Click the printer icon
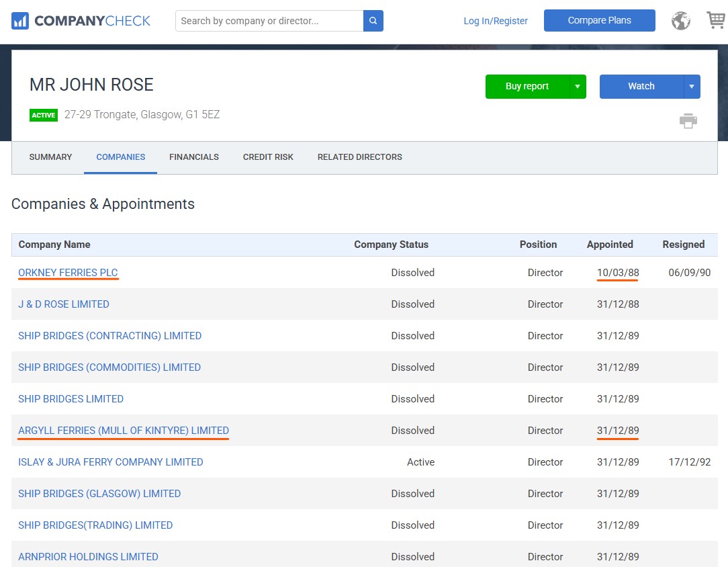 coord(688,121)
